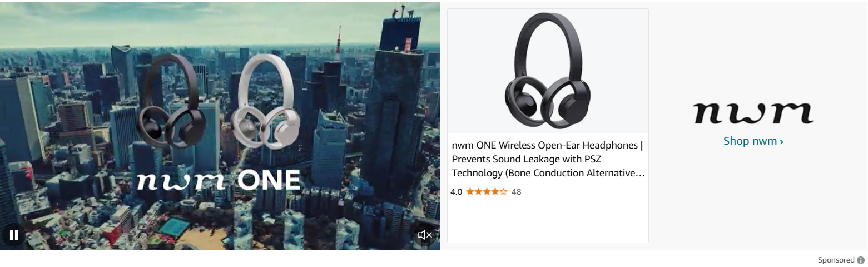Click the orange star rating icons
868x267 pixels.
[487, 192]
